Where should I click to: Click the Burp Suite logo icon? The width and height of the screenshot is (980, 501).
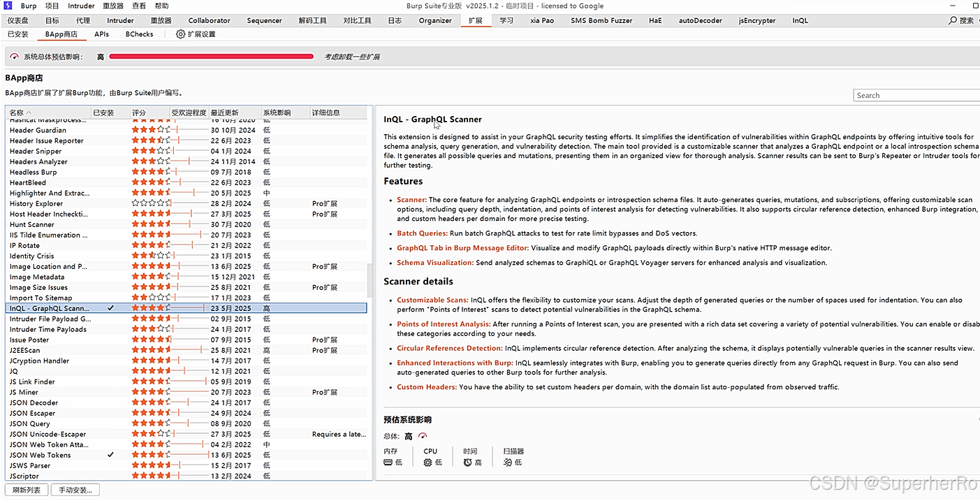click(8, 6)
